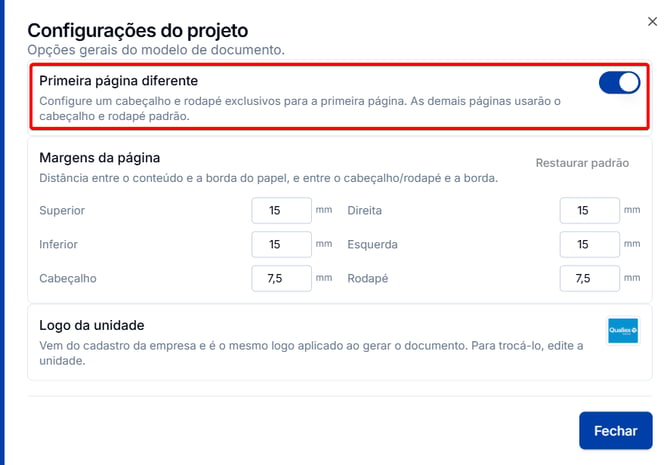
Task: Focus the Cabeçalho distance value field
Action: click(x=282, y=279)
